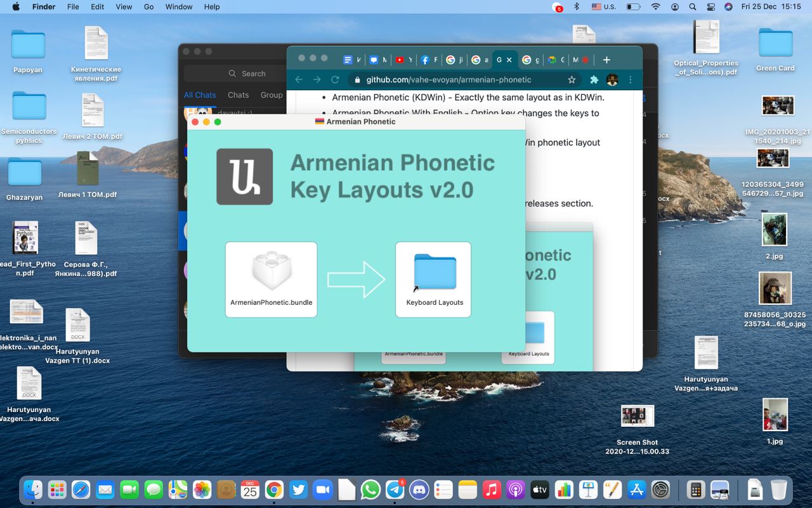
Task: Reload the GitHub page in Chrome
Action: pos(335,79)
